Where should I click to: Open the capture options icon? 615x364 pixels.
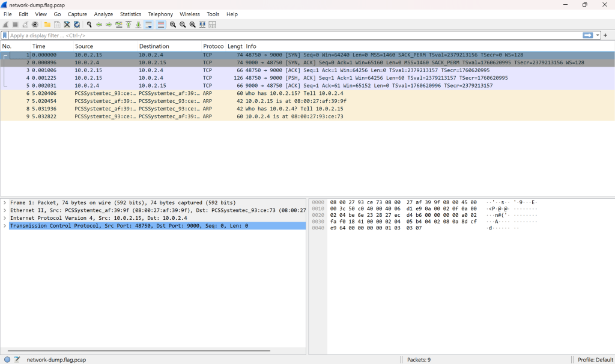[x=35, y=25]
